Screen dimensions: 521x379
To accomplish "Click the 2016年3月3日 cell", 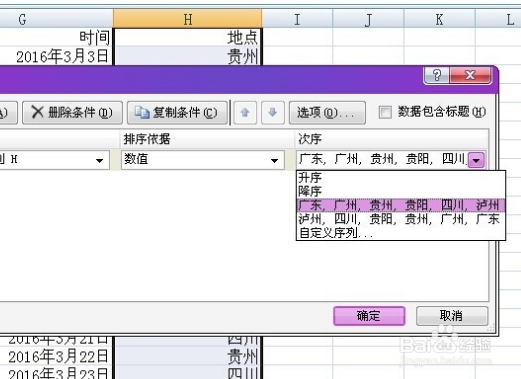I will (56, 56).
